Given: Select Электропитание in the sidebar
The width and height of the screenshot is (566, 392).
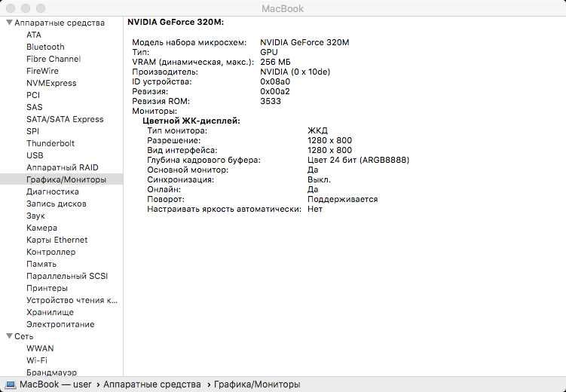Looking at the screenshot, I should 60,324.
